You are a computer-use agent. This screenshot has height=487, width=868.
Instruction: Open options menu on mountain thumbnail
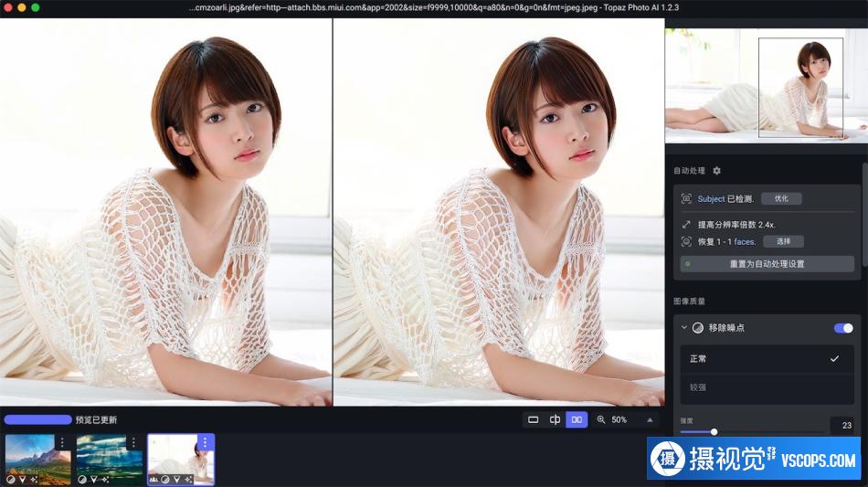(x=62, y=443)
